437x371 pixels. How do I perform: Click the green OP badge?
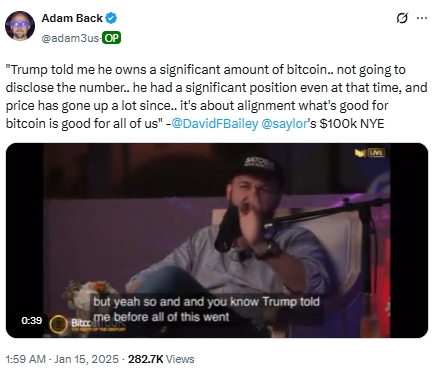[x=111, y=38]
